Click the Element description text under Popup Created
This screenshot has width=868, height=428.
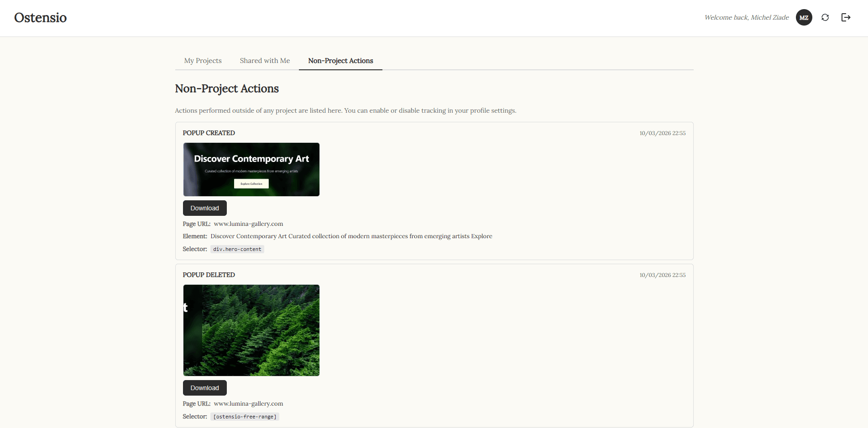pyautogui.click(x=351, y=236)
